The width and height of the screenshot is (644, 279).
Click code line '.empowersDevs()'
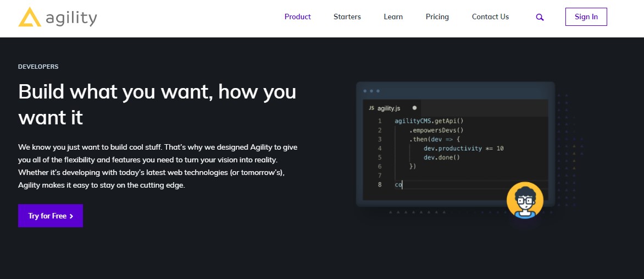[436, 130]
